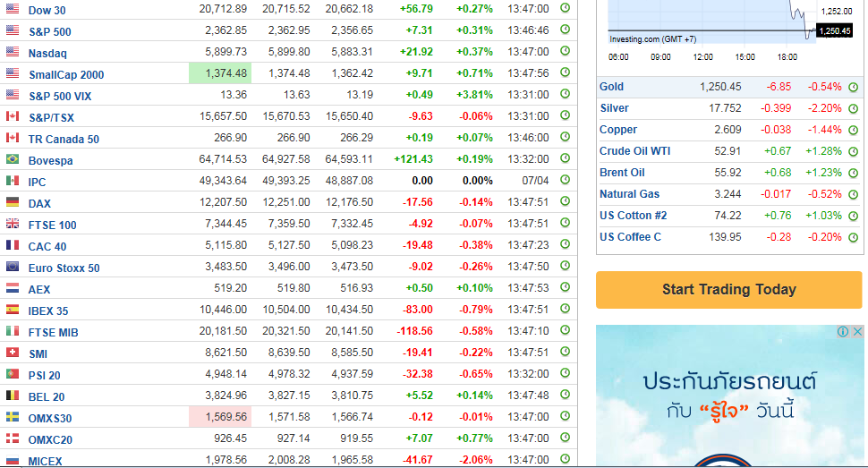Open the S&P 500 VIX link
The image size is (868, 468).
click(x=60, y=97)
